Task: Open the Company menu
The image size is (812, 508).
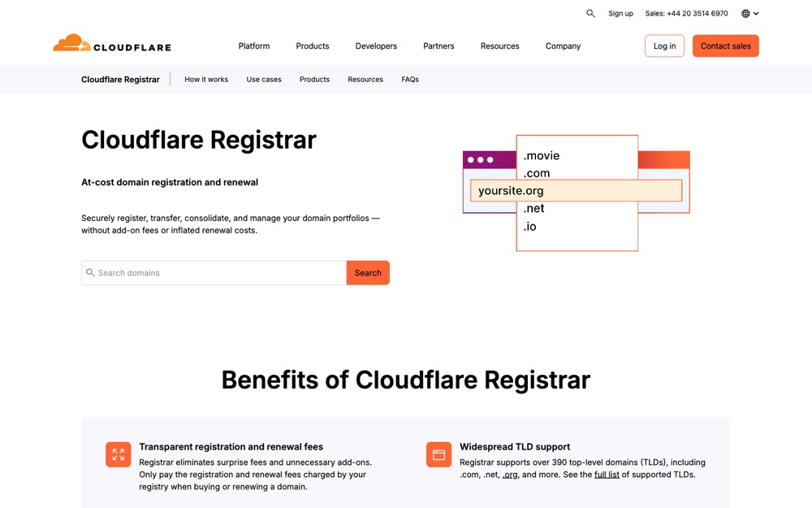Action: [563, 46]
